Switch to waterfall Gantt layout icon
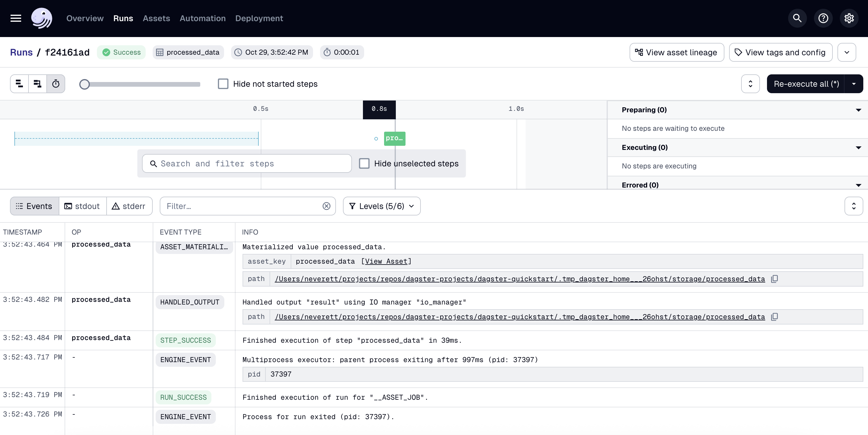This screenshot has width=868, height=435. [x=37, y=84]
